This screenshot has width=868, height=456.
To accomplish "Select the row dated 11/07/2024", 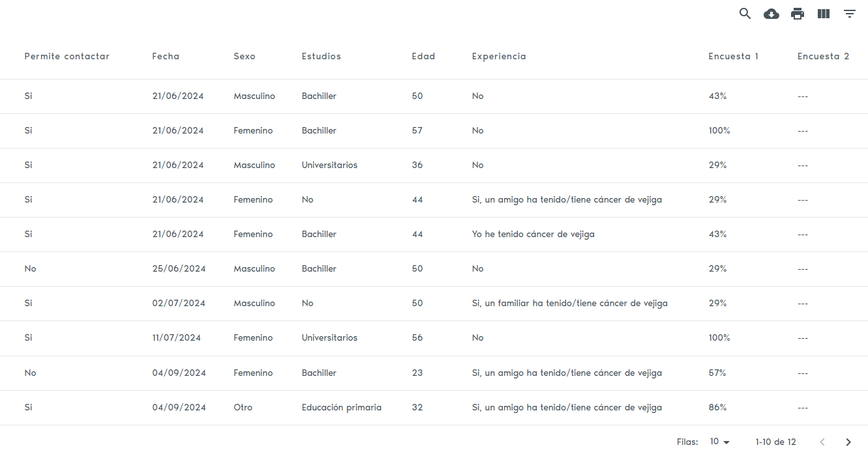I will pyautogui.click(x=177, y=338).
